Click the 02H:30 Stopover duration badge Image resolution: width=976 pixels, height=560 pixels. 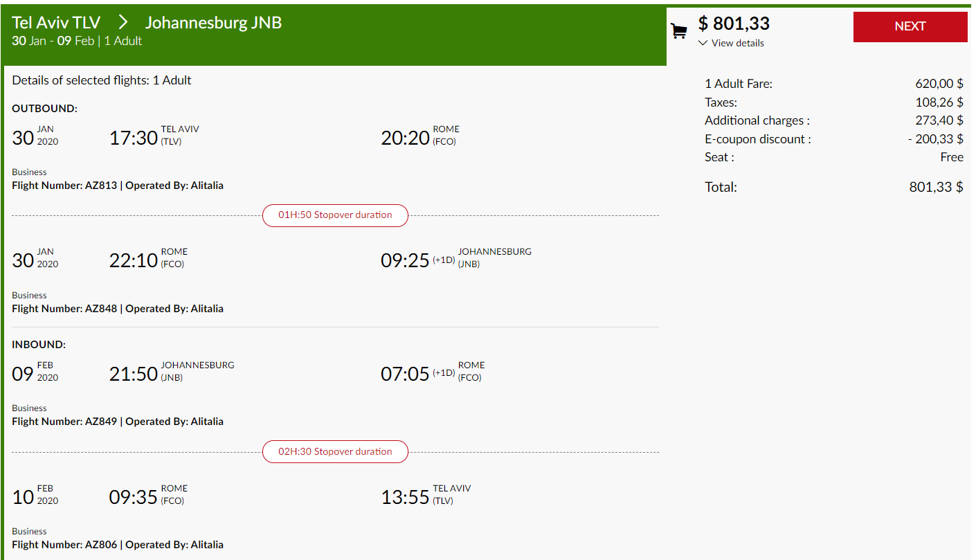coord(335,452)
